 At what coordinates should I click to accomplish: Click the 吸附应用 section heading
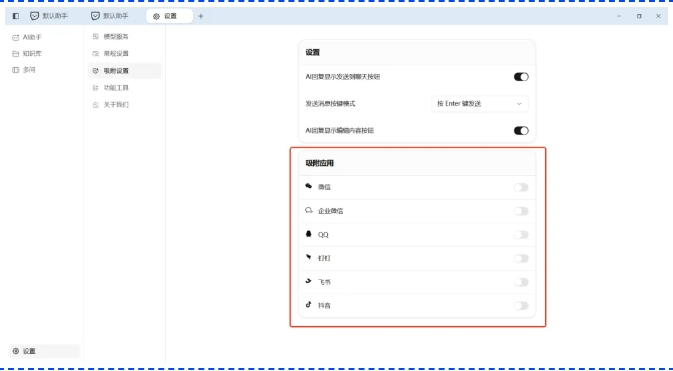pos(319,163)
